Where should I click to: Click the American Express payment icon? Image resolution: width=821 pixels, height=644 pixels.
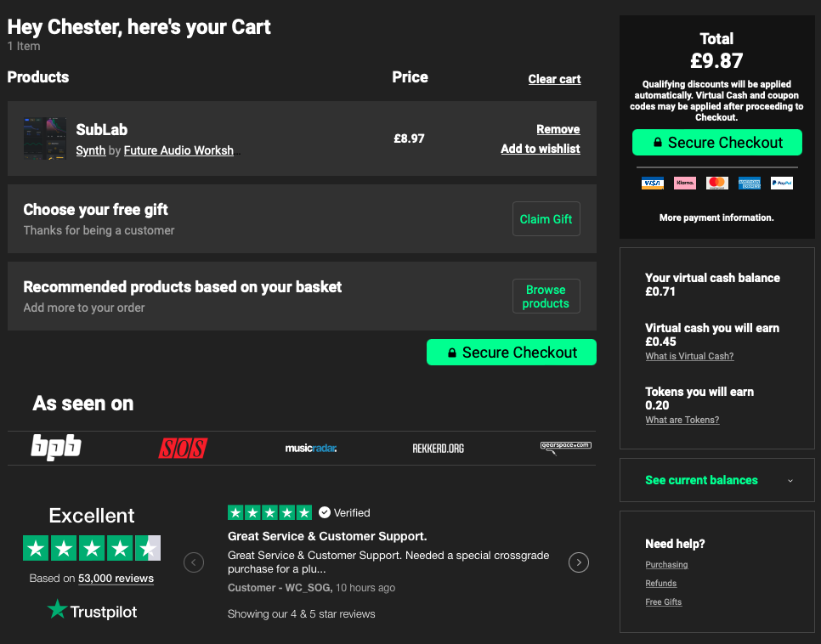click(x=750, y=183)
